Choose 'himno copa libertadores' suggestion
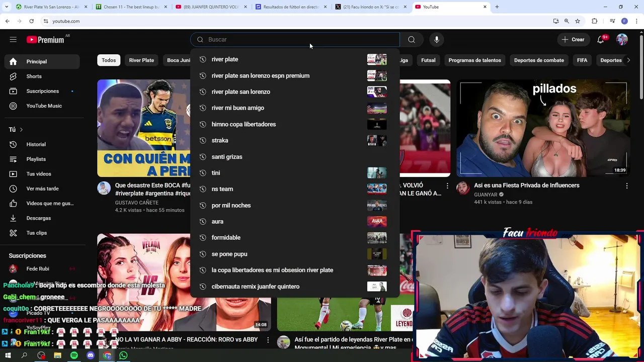 [x=295, y=124]
